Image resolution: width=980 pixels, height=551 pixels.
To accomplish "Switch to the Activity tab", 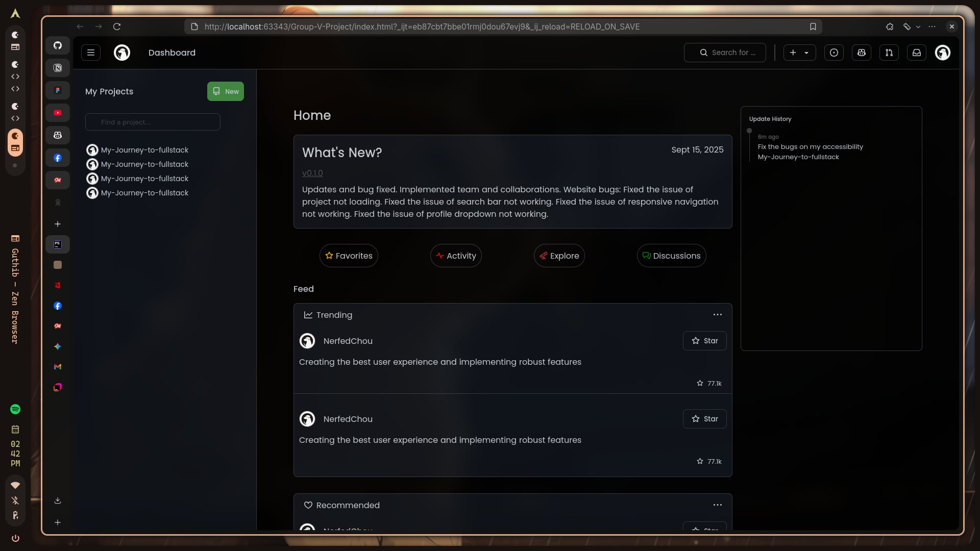I will [x=455, y=256].
